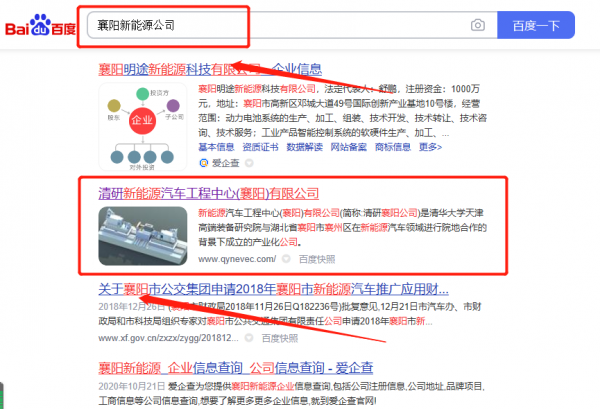
Task: Expand the arrow beside www.xf.gov.cn URL
Action: [249, 338]
